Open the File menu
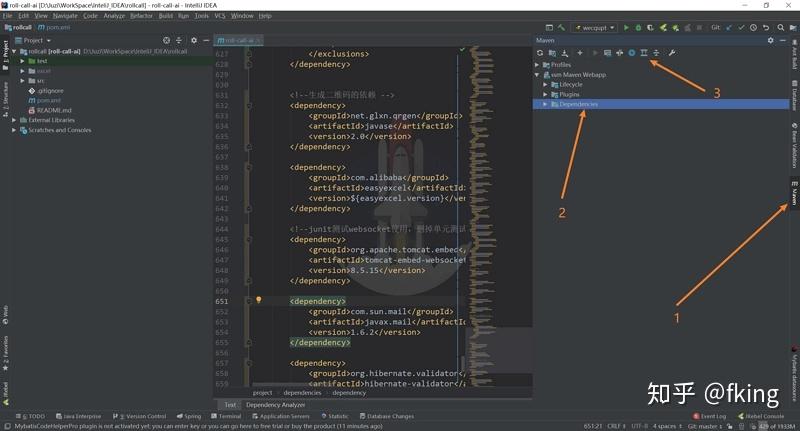This screenshot has height=431, width=800. click(7, 16)
